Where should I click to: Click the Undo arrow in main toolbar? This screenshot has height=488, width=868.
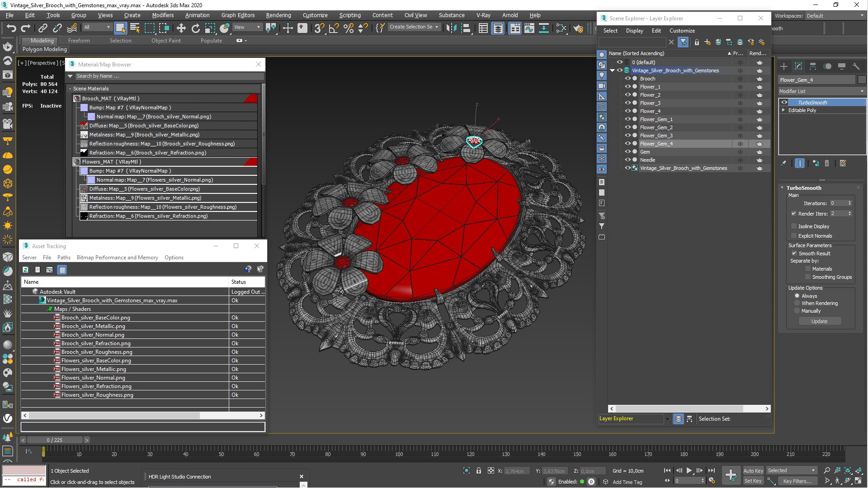pyautogui.click(x=11, y=28)
